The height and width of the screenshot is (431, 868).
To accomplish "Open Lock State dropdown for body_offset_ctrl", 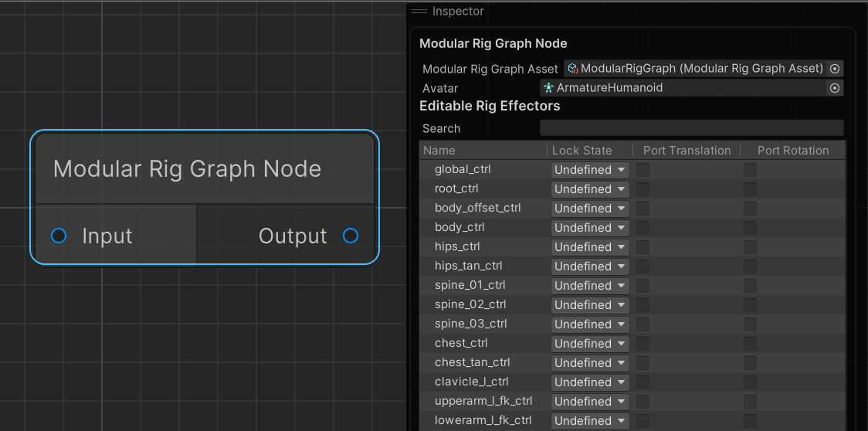I will point(590,209).
